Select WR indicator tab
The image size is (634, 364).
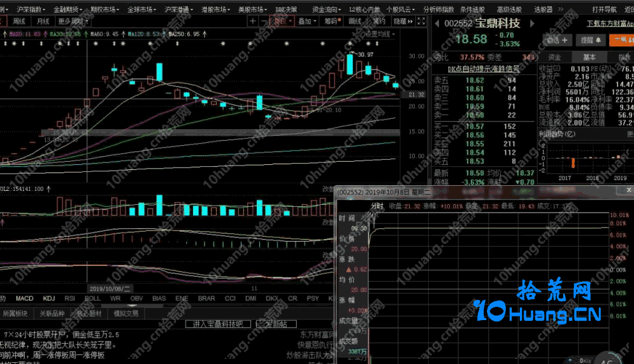(x=115, y=298)
